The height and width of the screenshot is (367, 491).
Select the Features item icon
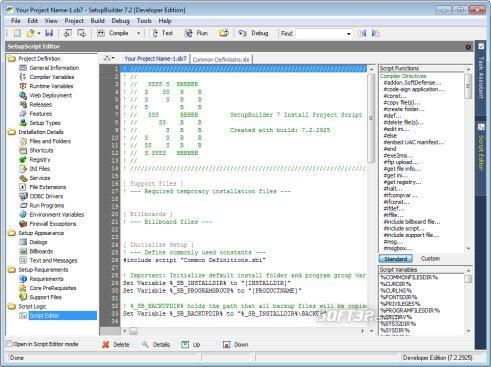click(x=23, y=114)
